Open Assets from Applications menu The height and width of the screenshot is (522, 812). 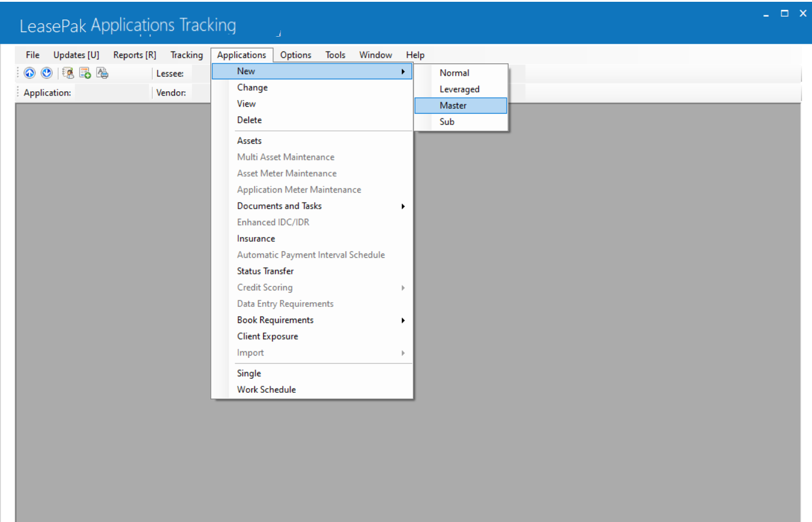[312, 141]
